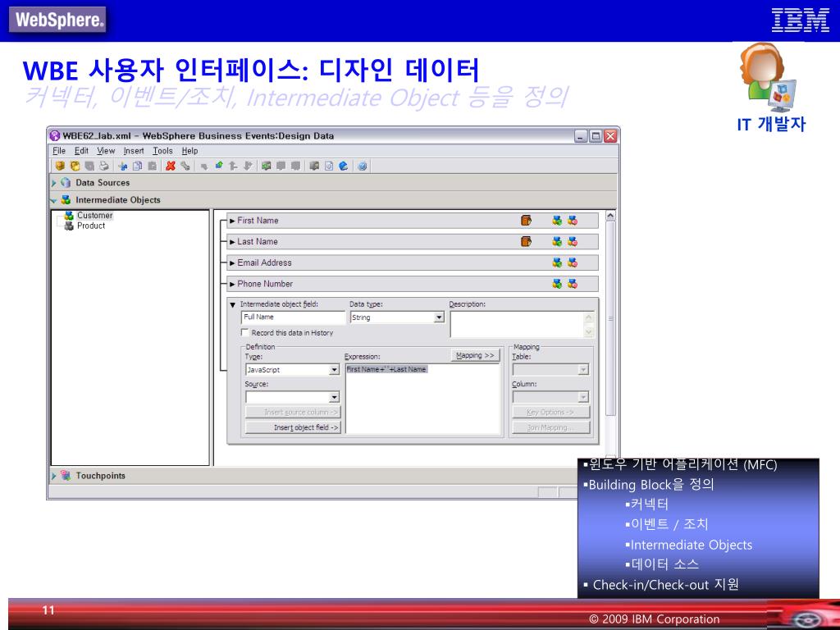Image resolution: width=840 pixels, height=630 pixels.
Task: Open the Tools menu
Action: (162, 151)
